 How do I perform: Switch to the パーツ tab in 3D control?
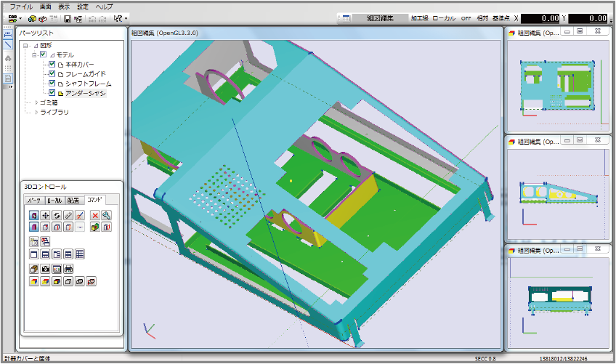[x=34, y=201]
